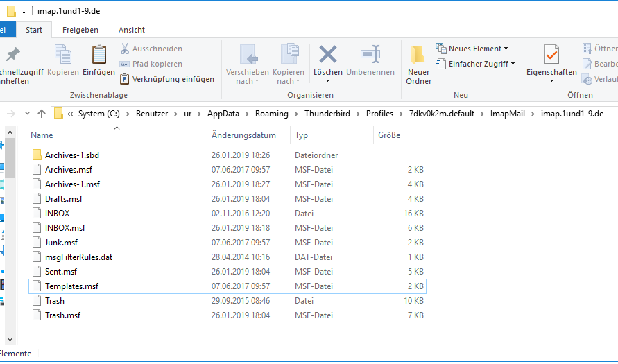Click the Ausschneiden scissors icon
Viewport: 618px width, 364px height.
point(125,49)
